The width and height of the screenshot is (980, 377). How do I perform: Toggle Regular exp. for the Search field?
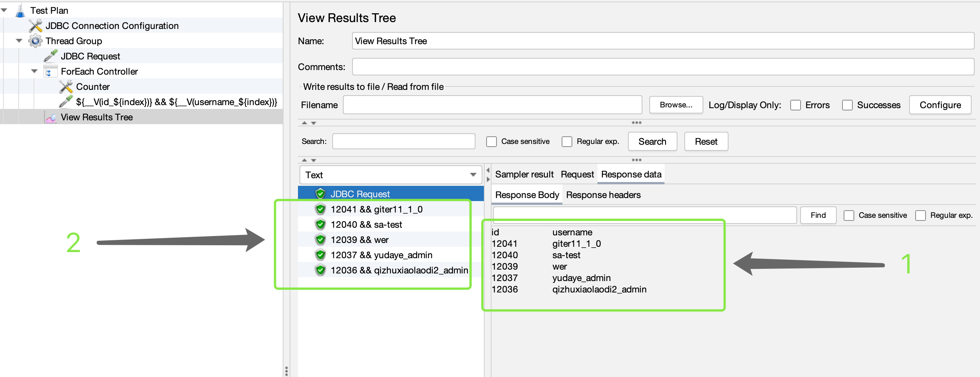(567, 142)
